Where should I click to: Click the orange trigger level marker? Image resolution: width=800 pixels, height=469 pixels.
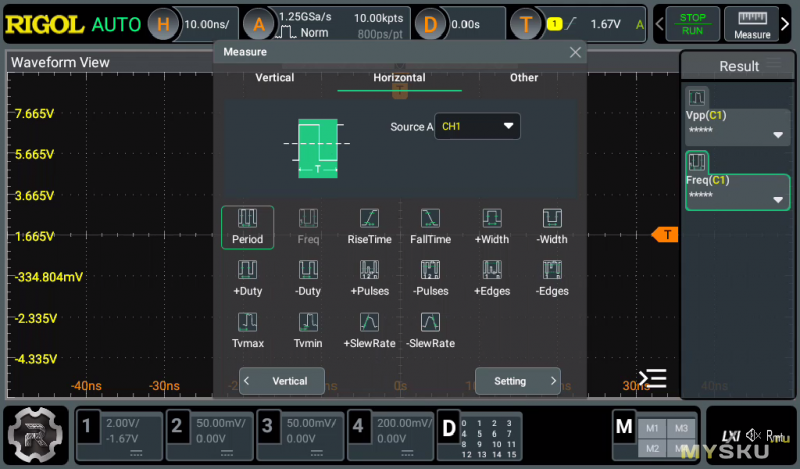tap(665, 235)
